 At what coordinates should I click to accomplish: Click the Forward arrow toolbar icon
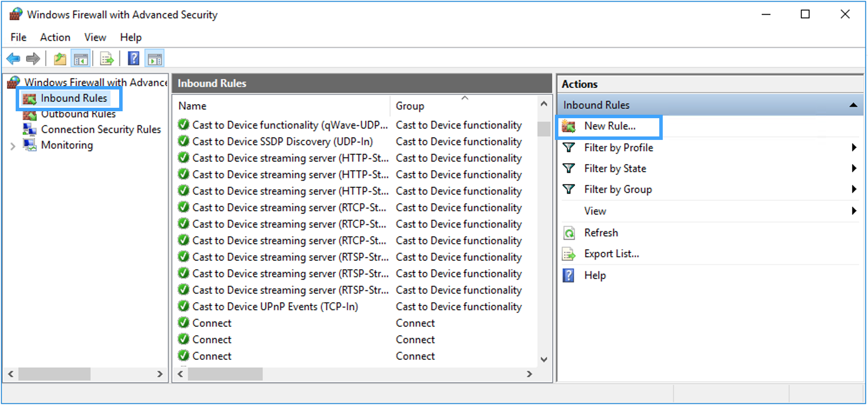[x=33, y=58]
